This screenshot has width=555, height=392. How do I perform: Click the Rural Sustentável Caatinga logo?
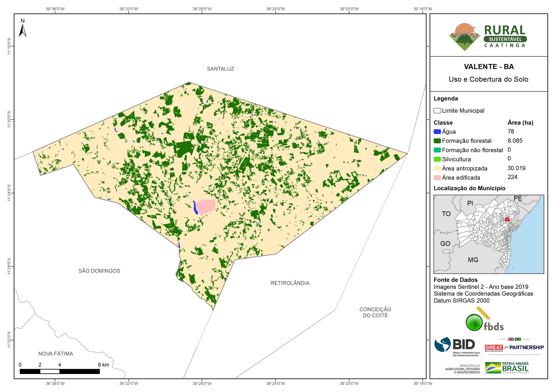pos(488,37)
